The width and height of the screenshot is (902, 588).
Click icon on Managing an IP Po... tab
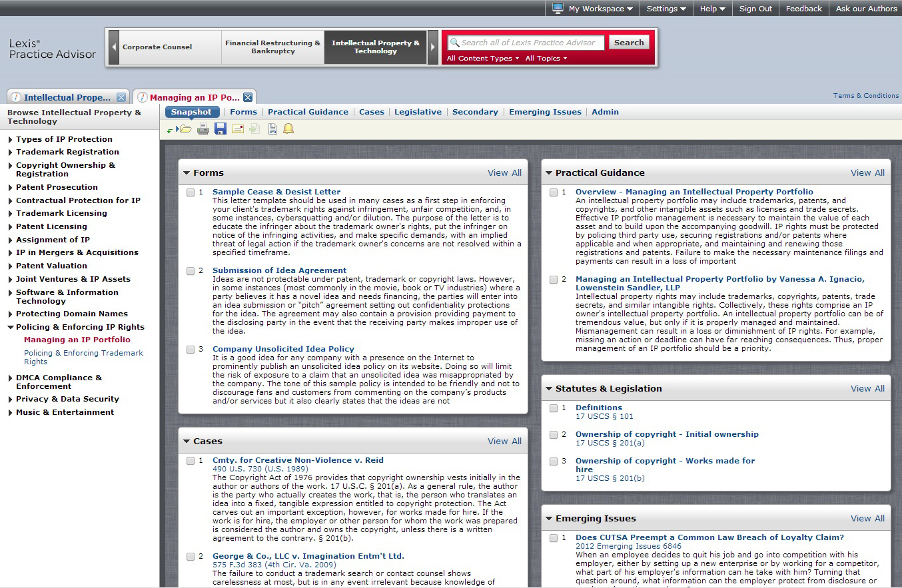pyautogui.click(x=142, y=97)
